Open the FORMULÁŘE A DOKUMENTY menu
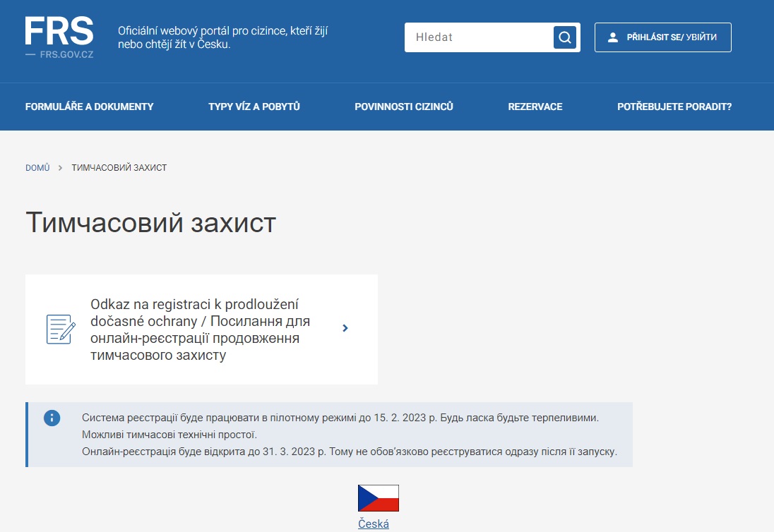The width and height of the screenshot is (774, 532). pyautogui.click(x=89, y=107)
